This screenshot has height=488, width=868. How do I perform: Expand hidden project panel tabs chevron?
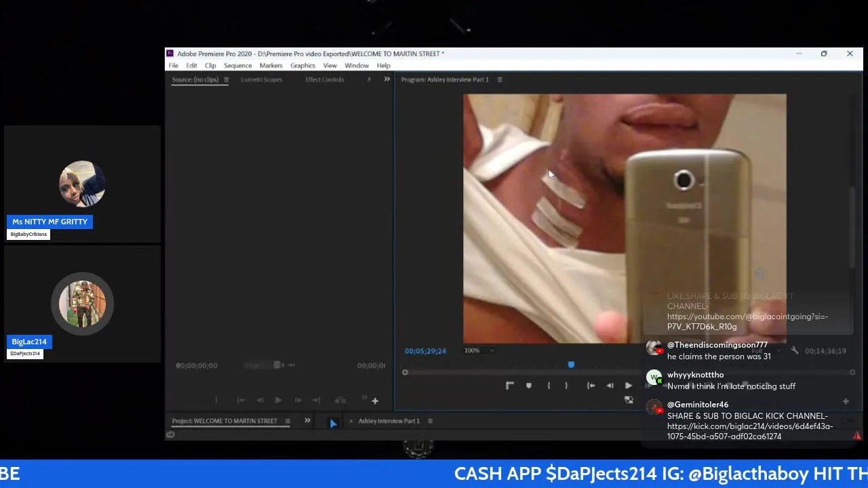click(x=307, y=421)
